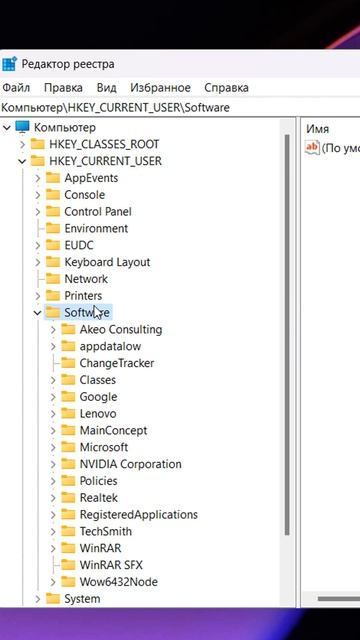Click the WinRAR SFX folder icon
Viewport: 360px width, 640px height.
tap(68, 565)
